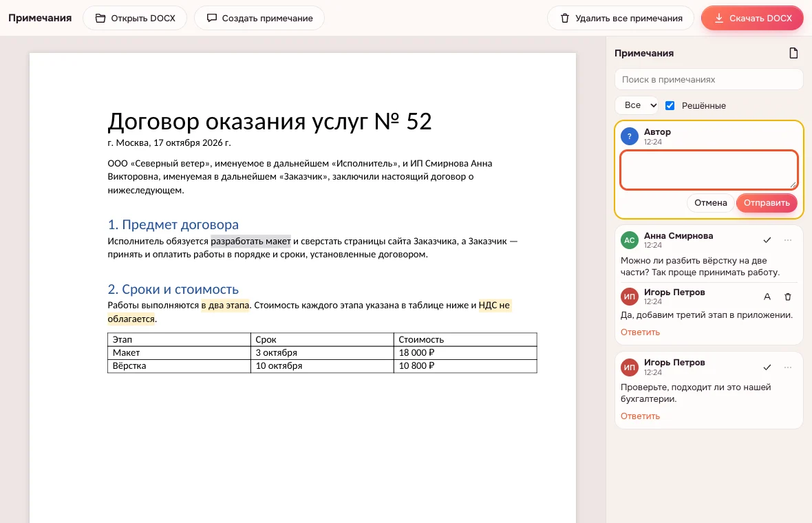Submit the comment with Отправить

click(767, 203)
